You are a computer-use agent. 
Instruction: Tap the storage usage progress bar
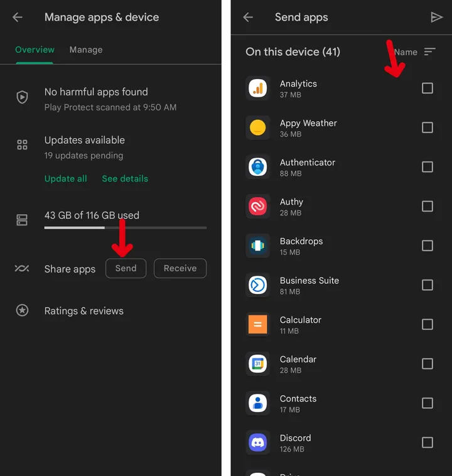(x=126, y=228)
